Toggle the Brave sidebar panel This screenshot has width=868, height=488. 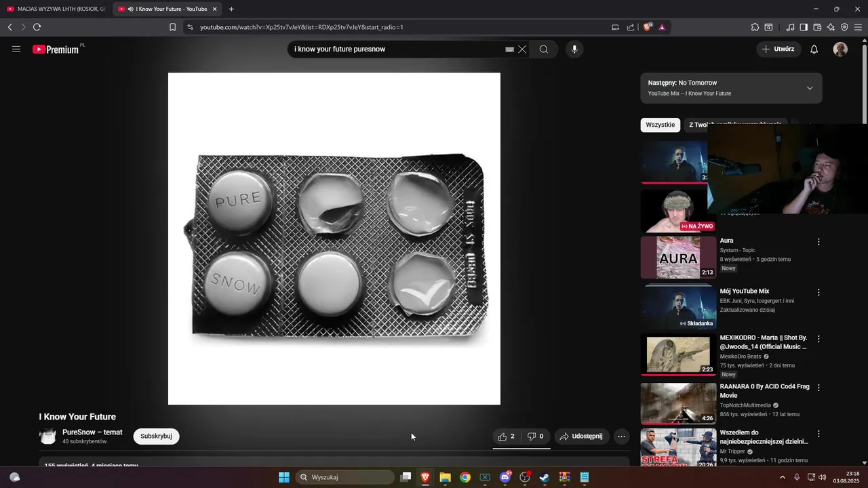click(x=804, y=27)
